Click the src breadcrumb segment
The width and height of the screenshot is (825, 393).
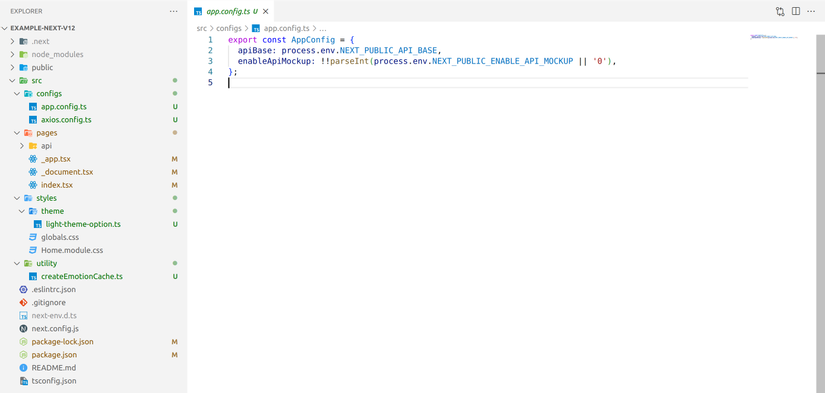pos(202,28)
